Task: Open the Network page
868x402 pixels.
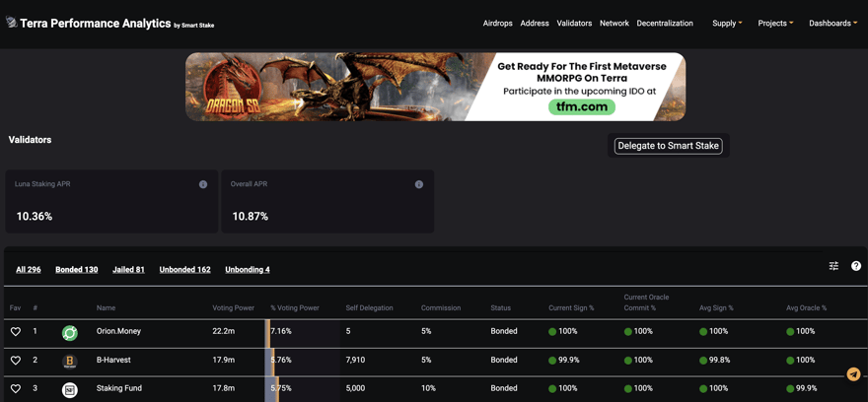Action: pos(615,24)
